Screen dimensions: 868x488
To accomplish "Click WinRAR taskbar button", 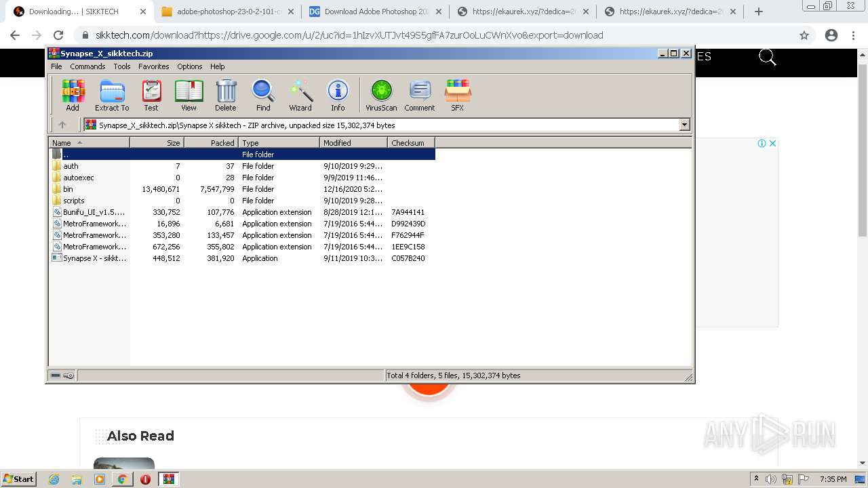I will pos(169,479).
